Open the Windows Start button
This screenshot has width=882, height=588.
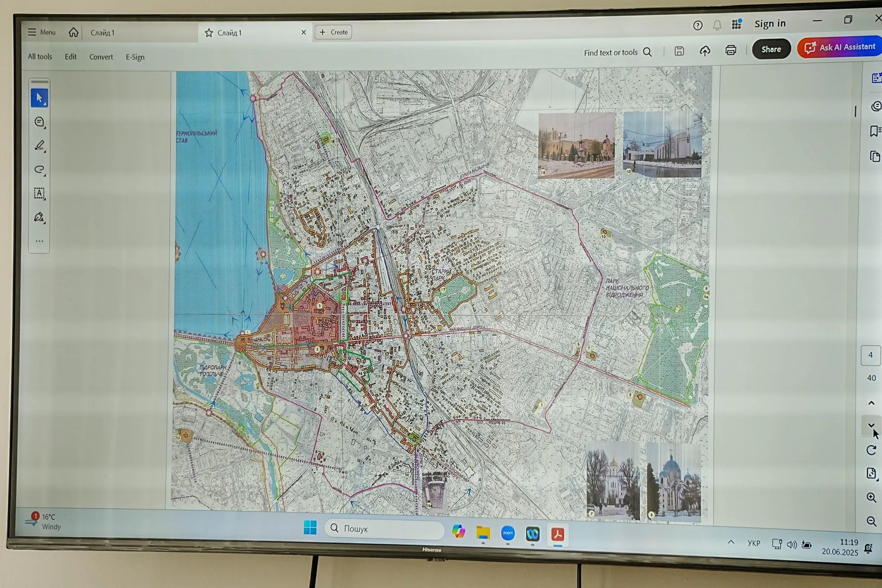(310, 527)
